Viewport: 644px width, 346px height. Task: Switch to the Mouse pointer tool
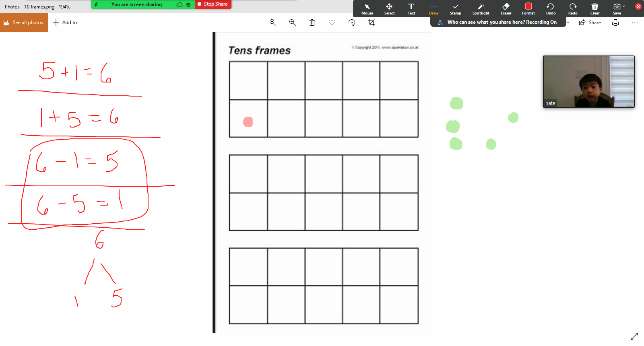(x=367, y=8)
